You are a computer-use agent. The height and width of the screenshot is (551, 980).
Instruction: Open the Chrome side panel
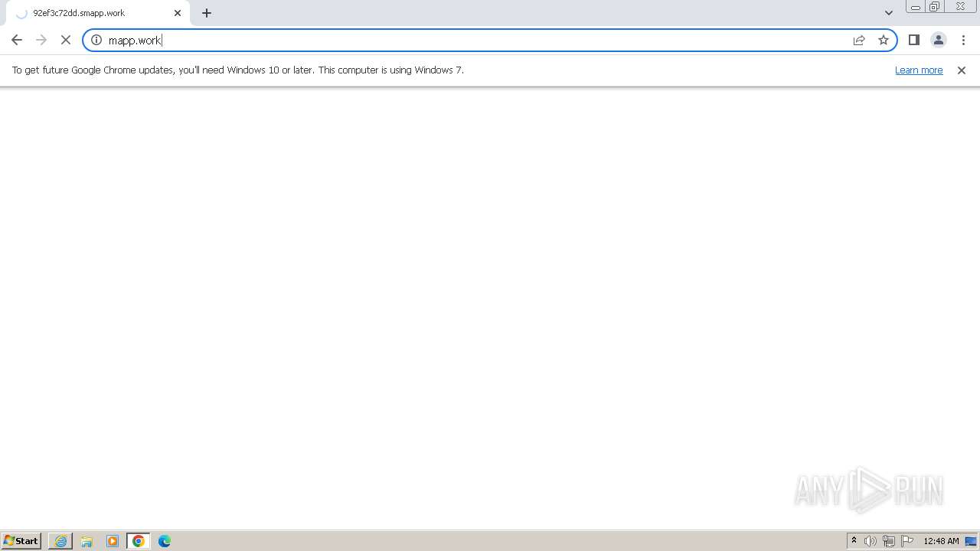coord(914,40)
